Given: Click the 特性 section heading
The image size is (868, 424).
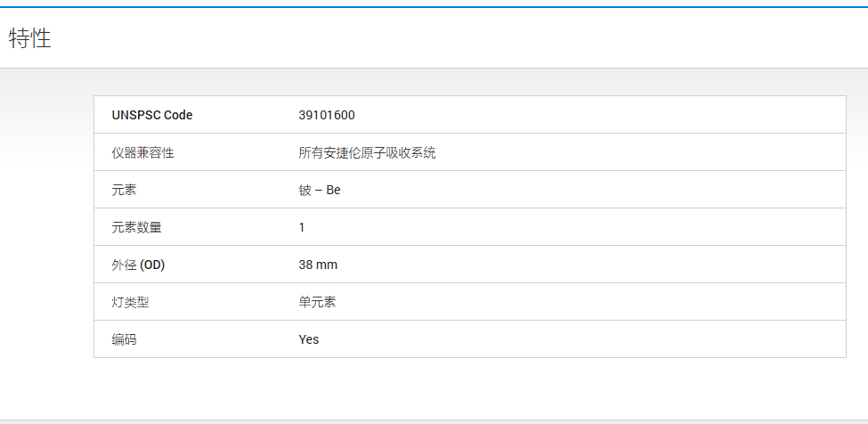Looking at the screenshot, I should [x=30, y=39].
